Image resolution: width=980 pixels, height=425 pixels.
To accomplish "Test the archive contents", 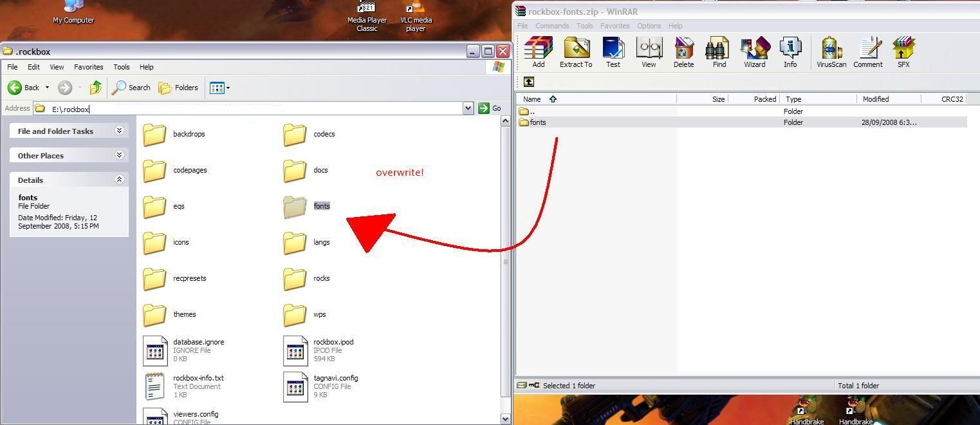I will [613, 52].
